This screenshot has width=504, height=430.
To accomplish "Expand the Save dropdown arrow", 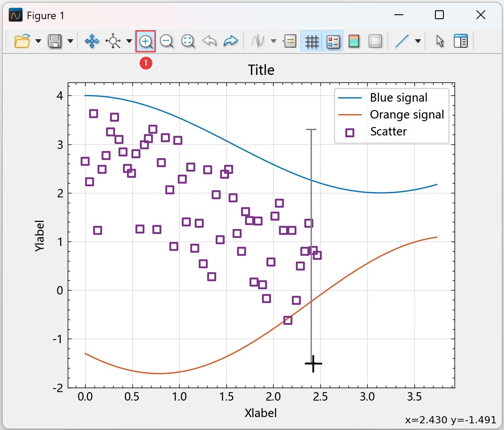I will tap(70, 41).
